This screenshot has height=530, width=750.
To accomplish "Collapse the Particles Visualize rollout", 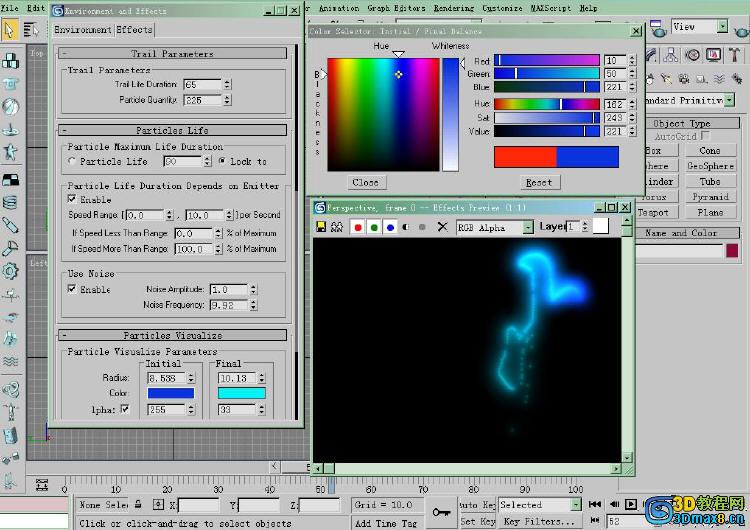I will point(172,335).
